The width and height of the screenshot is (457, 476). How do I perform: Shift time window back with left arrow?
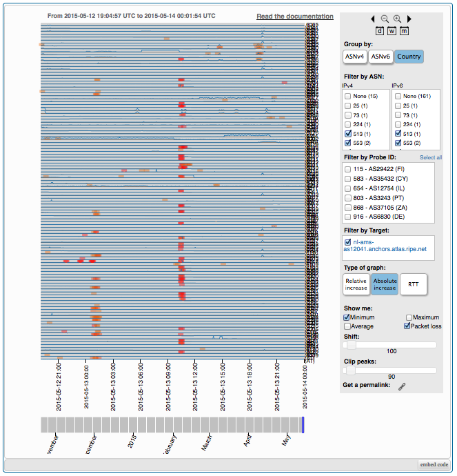point(373,19)
